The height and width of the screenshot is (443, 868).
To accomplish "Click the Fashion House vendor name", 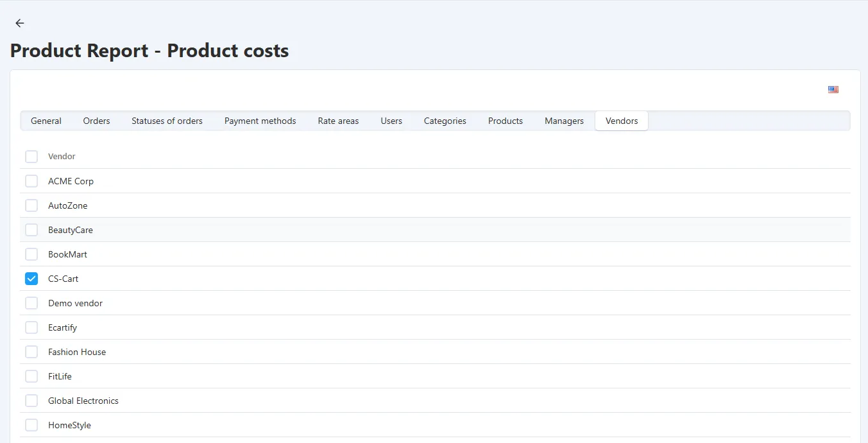I will coord(77,352).
